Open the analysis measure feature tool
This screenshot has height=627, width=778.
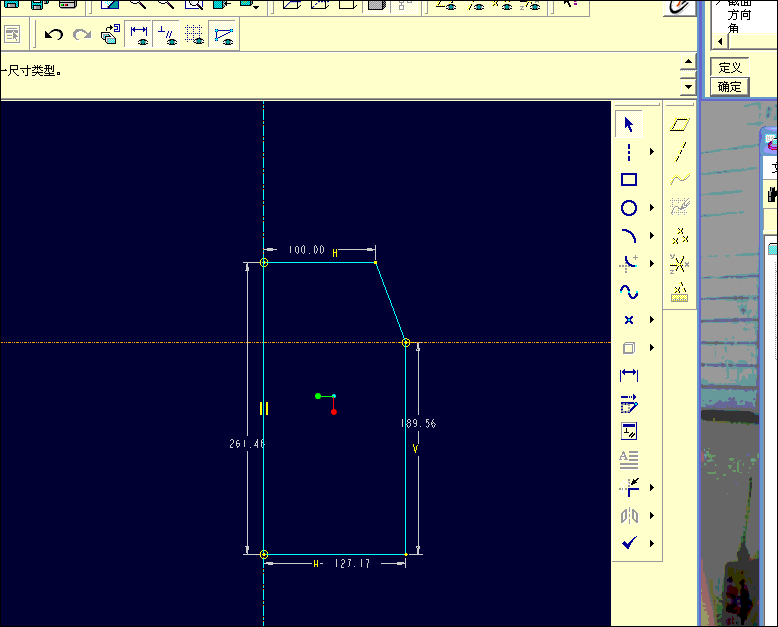680,293
